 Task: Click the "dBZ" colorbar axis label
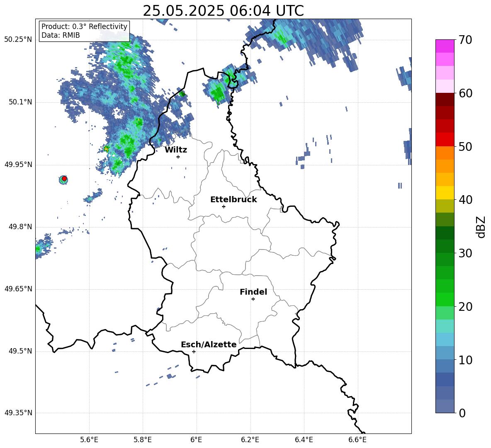coord(481,227)
